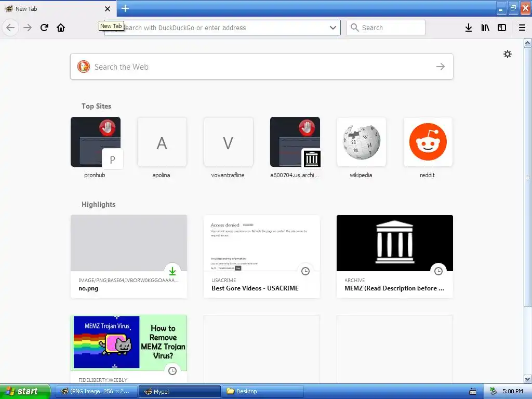Click the Top Sites section heading
Image resolution: width=532 pixels, height=399 pixels.
point(96,106)
